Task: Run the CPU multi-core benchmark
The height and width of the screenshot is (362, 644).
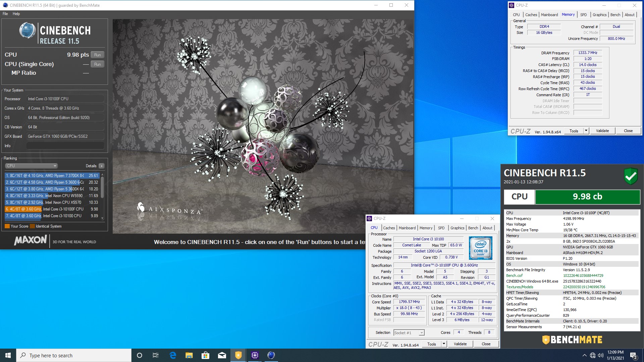Action: click(x=97, y=55)
